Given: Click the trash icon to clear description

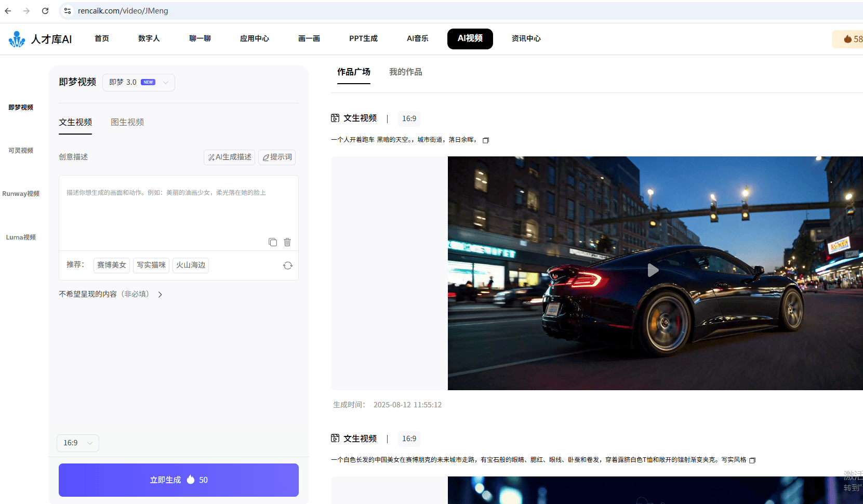Looking at the screenshot, I should (x=287, y=242).
